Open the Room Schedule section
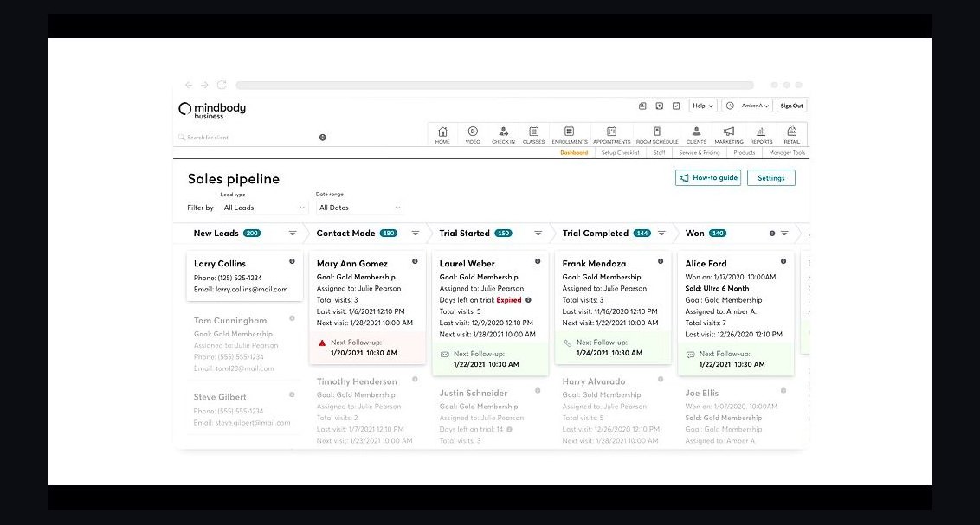Image resolution: width=980 pixels, height=525 pixels. click(657, 135)
